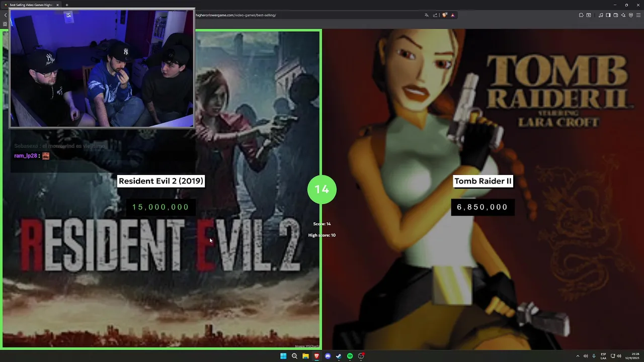Click the apps grid icon in bookmarks bar
The image size is (644, 362).
click(5, 24)
